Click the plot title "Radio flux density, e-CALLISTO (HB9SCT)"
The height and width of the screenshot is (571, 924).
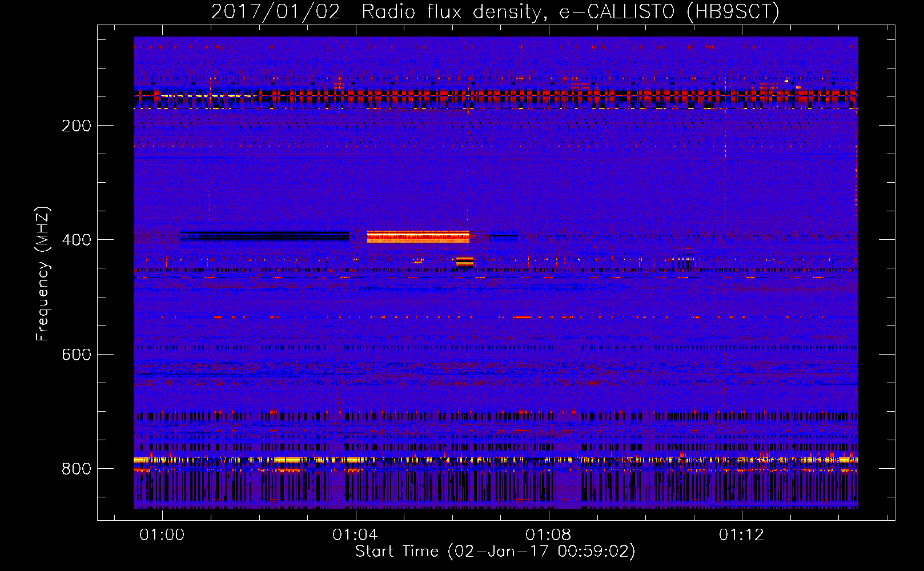pyautogui.click(x=571, y=11)
